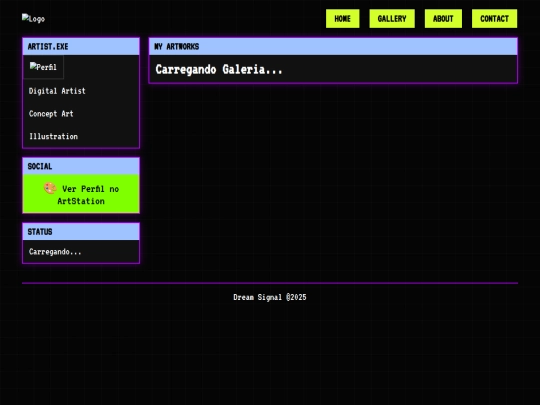The height and width of the screenshot is (405, 540).
Task: Go to the GALLERY nav button
Action: point(392,19)
